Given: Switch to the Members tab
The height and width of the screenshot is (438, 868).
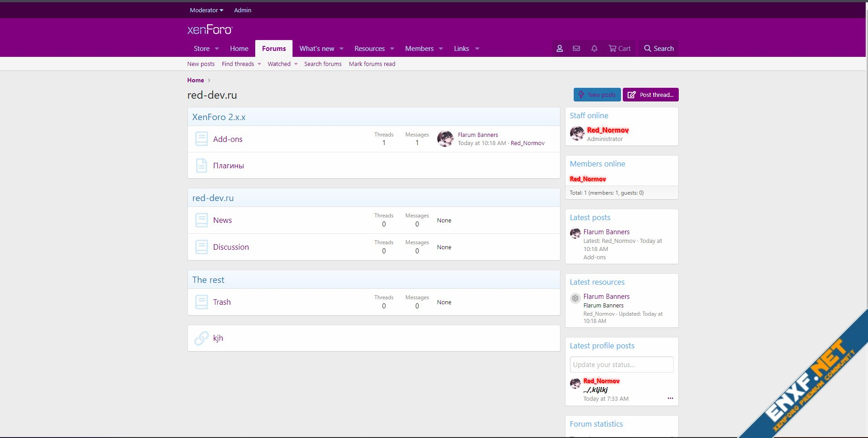Looking at the screenshot, I should (x=419, y=49).
